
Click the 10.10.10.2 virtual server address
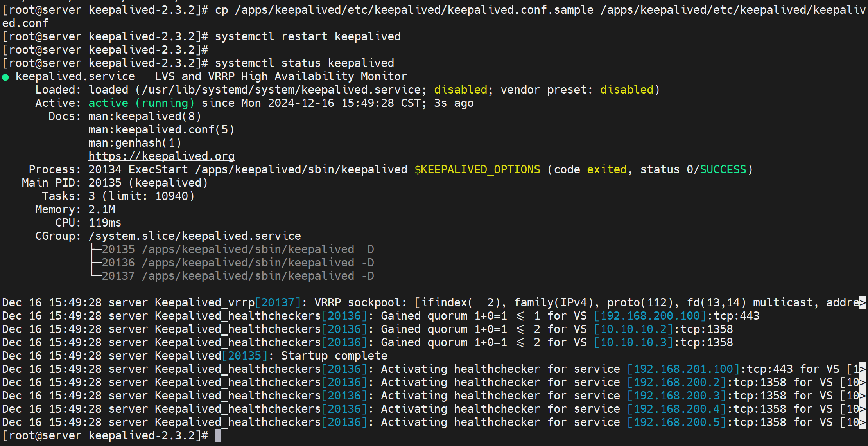click(633, 329)
